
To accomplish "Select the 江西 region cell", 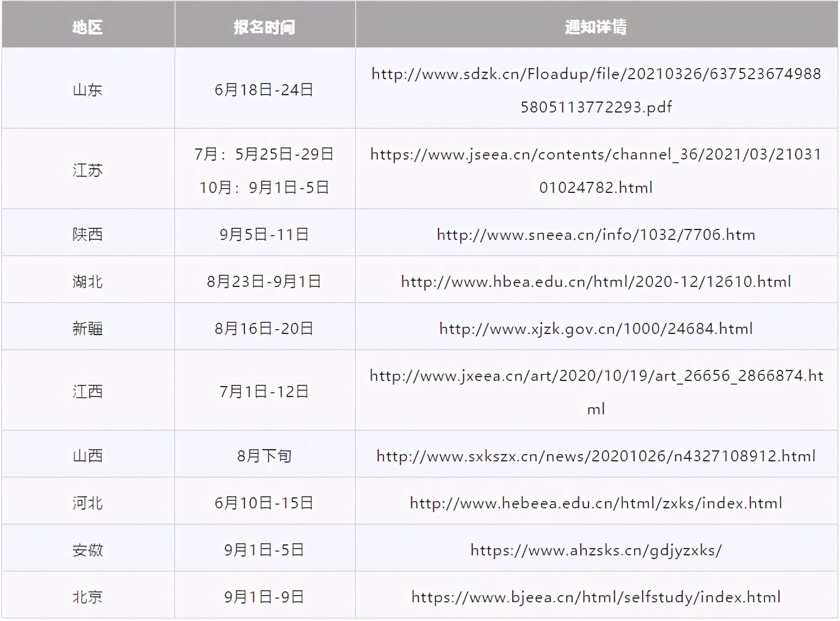I will pyautogui.click(x=88, y=392).
